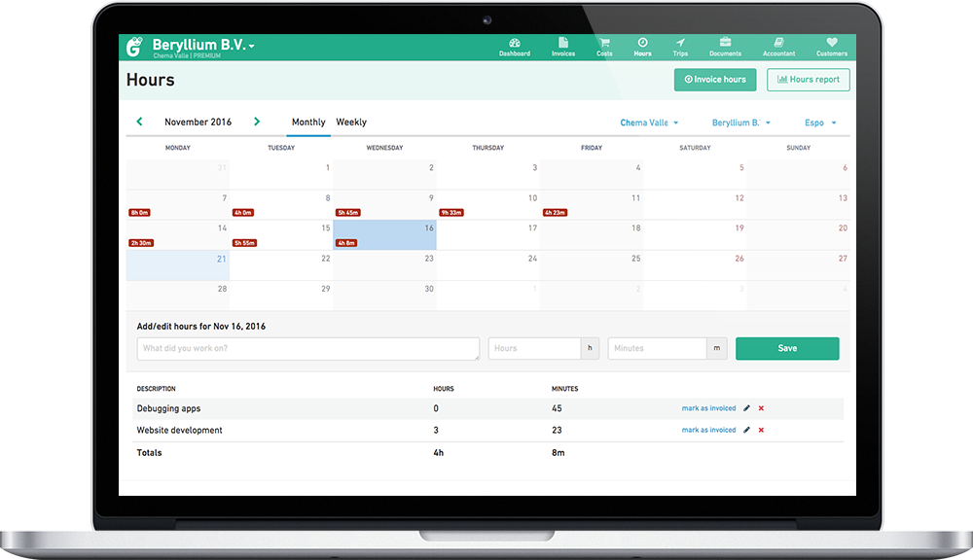Select the Monthly view tab
The image size is (973, 560).
(x=308, y=122)
